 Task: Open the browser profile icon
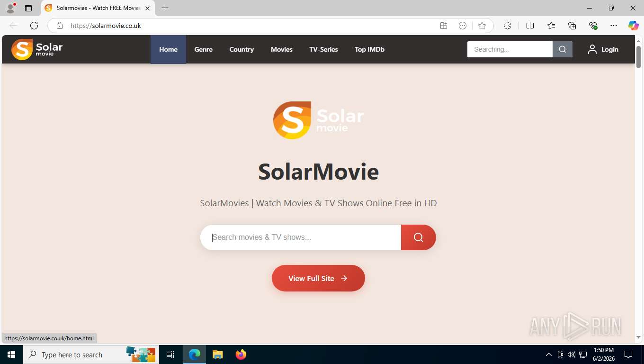coord(10,8)
